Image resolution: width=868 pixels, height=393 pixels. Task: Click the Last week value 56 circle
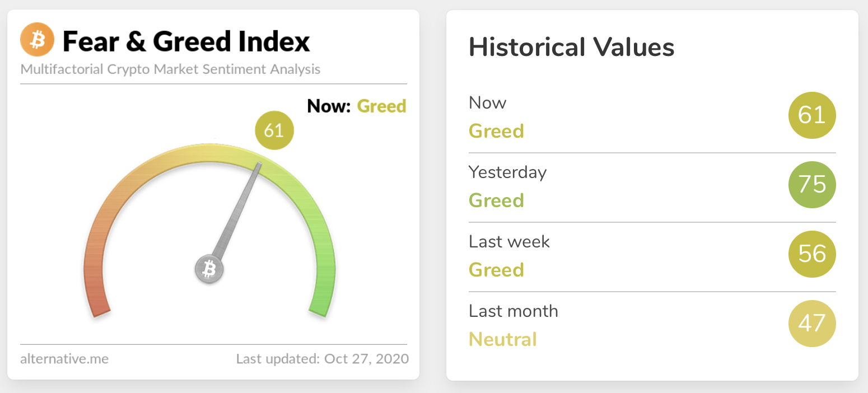811,254
